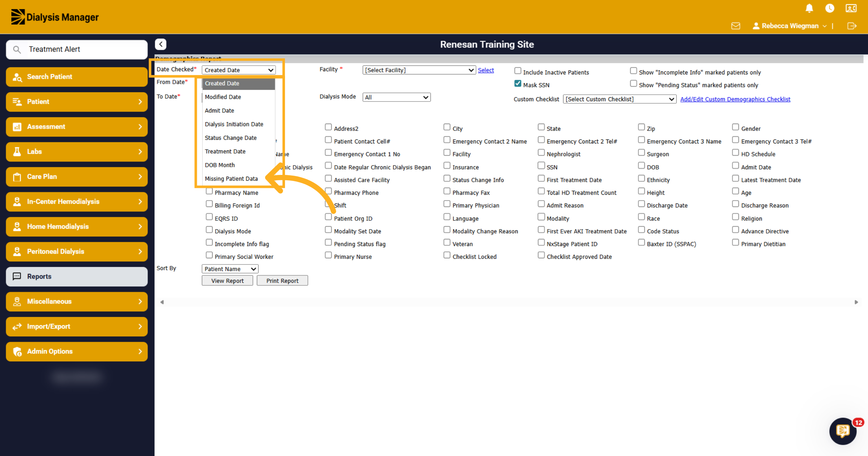Select Admit Date in dropdown list
The image size is (868, 456).
(x=220, y=111)
